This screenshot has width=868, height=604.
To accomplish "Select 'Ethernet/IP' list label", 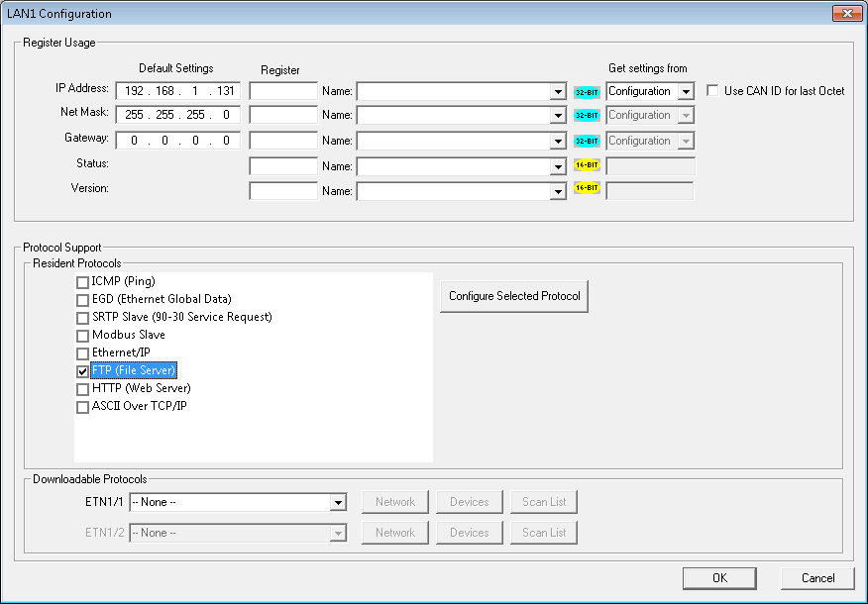I will click(121, 352).
